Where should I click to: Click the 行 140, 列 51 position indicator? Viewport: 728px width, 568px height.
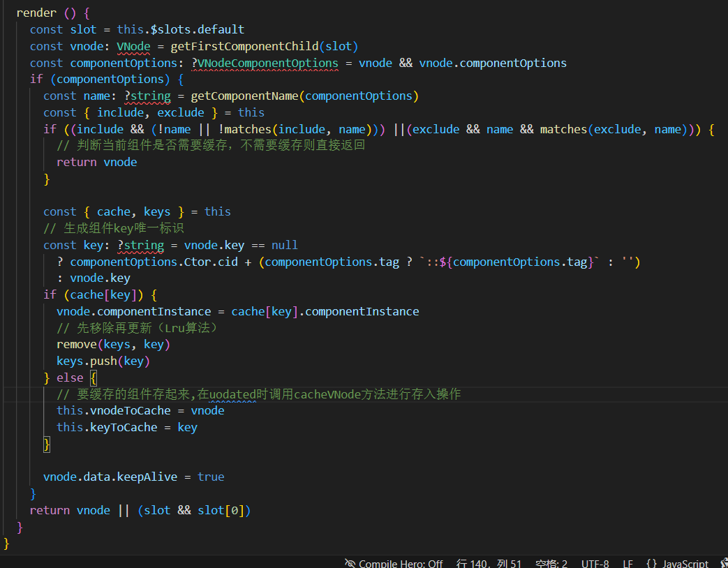point(489,563)
